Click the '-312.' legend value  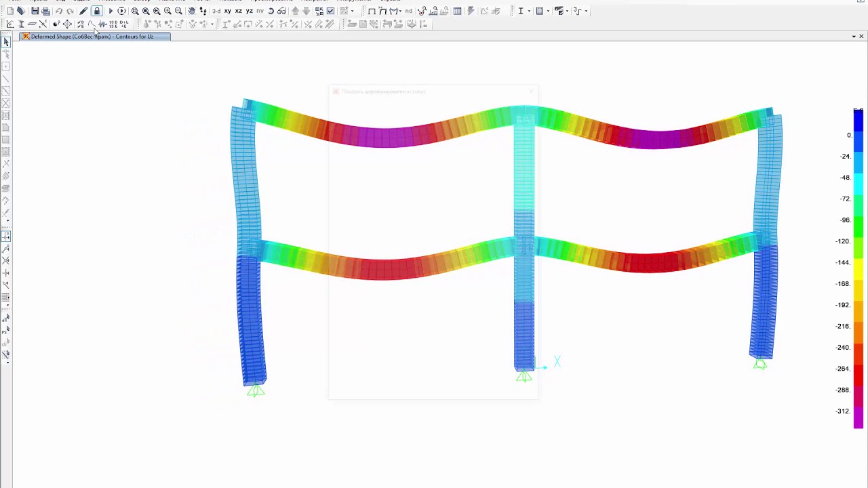[x=843, y=411]
